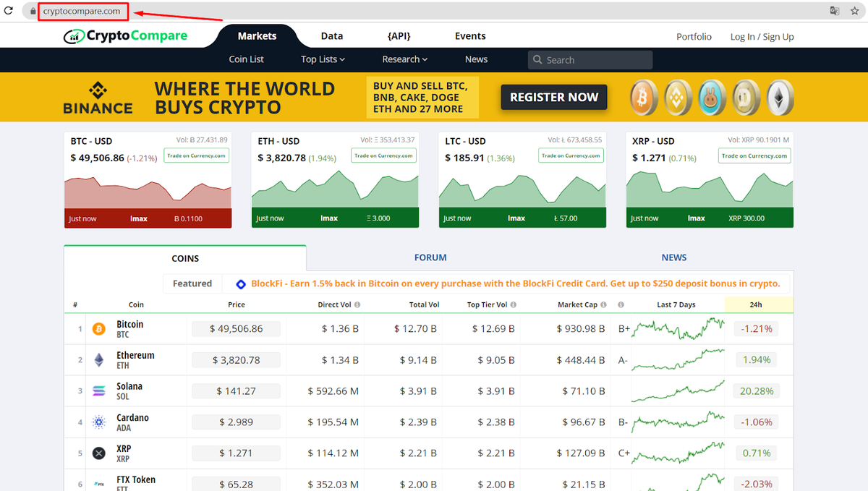Click the BNB coin image in banner
This screenshot has width=868, height=491.
(678, 98)
